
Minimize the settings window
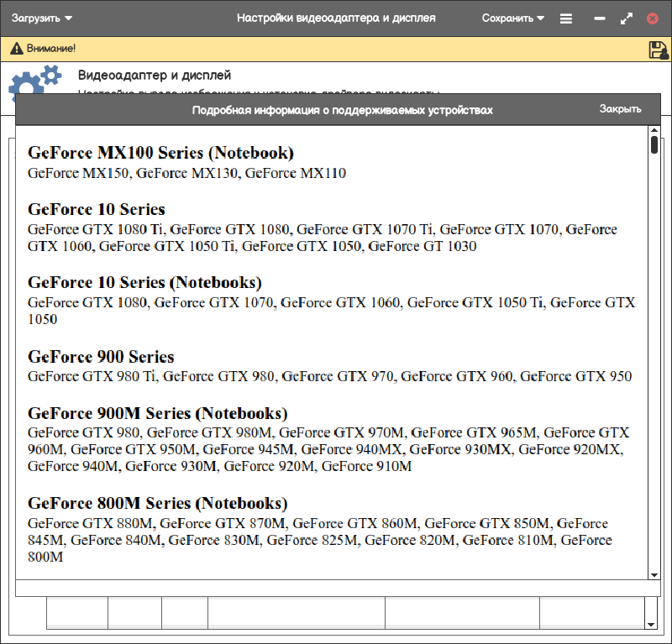(599, 18)
